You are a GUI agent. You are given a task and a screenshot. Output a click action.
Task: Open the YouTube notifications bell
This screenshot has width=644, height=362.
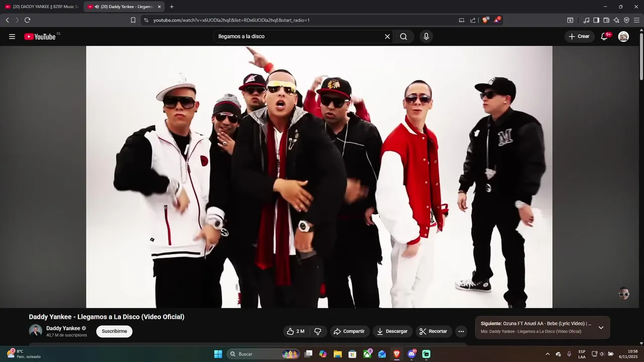[x=604, y=36]
